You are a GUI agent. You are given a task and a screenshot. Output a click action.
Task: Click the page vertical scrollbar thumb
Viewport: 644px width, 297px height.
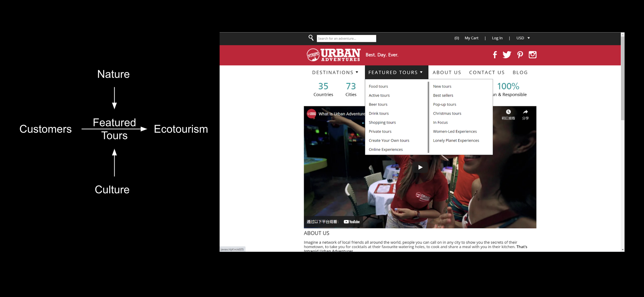click(x=623, y=78)
